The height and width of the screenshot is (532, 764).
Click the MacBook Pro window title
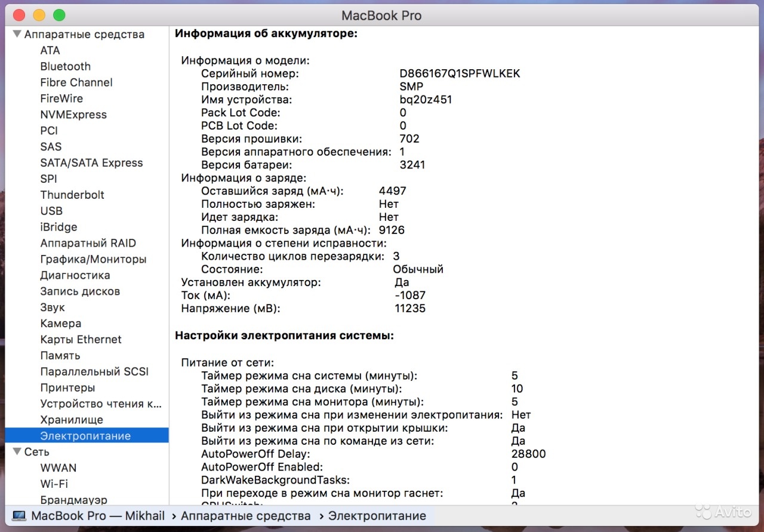point(381,16)
